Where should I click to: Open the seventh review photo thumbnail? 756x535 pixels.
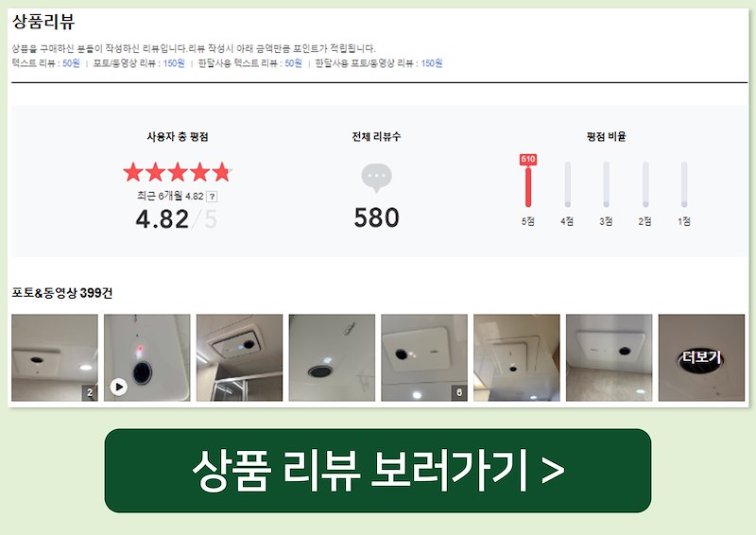click(609, 357)
